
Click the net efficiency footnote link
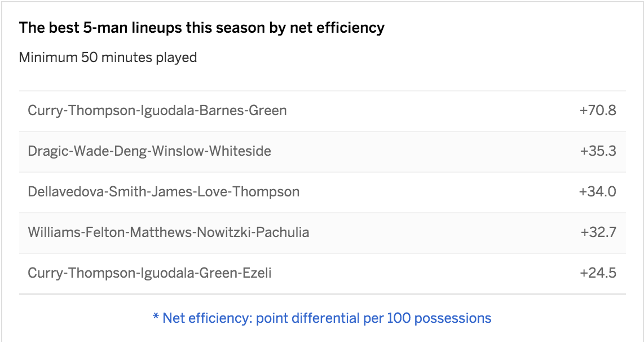tap(321, 318)
